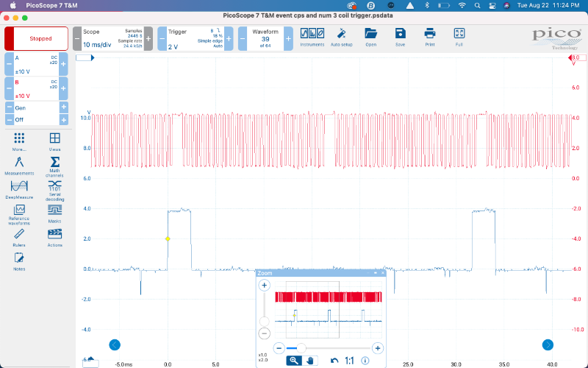The image size is (588, 368).
Task: Open the Rulers tool
Action: pos(20,236)
